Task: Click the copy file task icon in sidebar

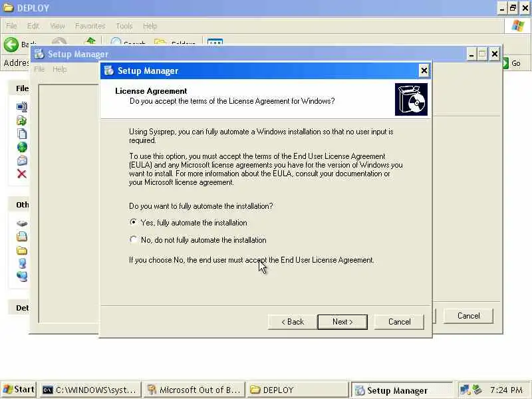Action: [x=22, y=134]
